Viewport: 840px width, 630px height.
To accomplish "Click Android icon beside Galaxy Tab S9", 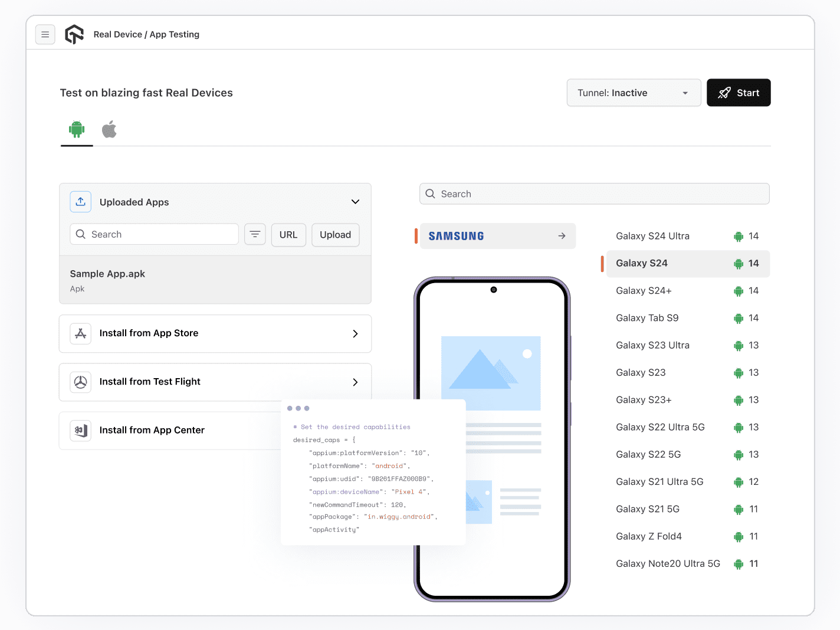I will (739, 319).
